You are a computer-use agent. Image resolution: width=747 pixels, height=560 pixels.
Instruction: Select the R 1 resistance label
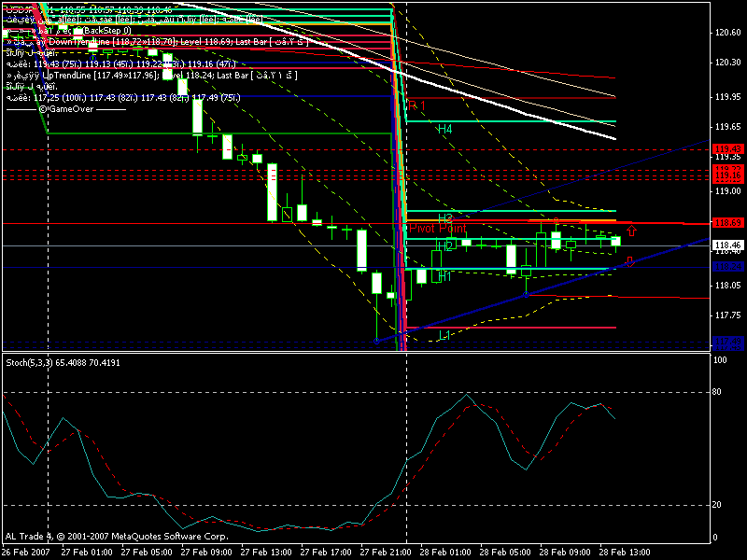416,105
